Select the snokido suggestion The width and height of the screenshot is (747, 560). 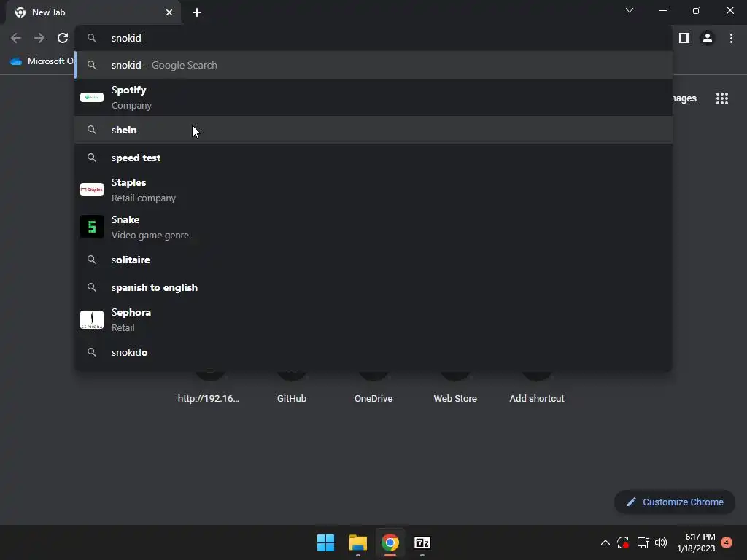pos(374,352)
